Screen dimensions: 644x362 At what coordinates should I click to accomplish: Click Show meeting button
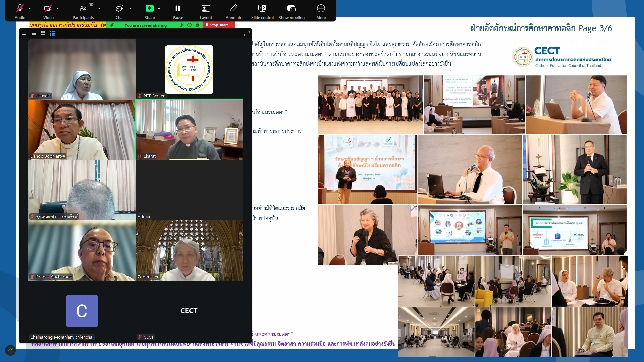pyautogui.click(x=291, y=9)
